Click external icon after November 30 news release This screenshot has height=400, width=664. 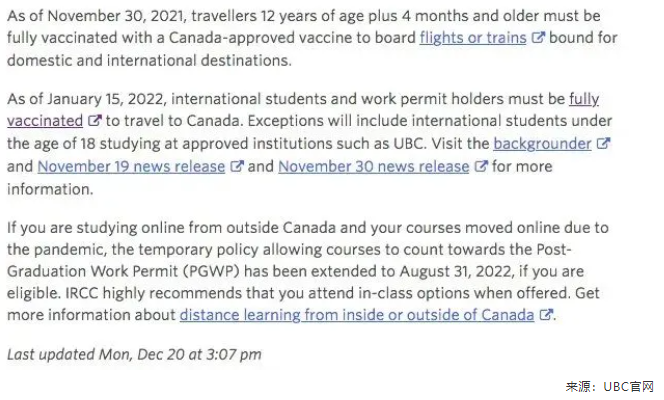tap(481, 167)
